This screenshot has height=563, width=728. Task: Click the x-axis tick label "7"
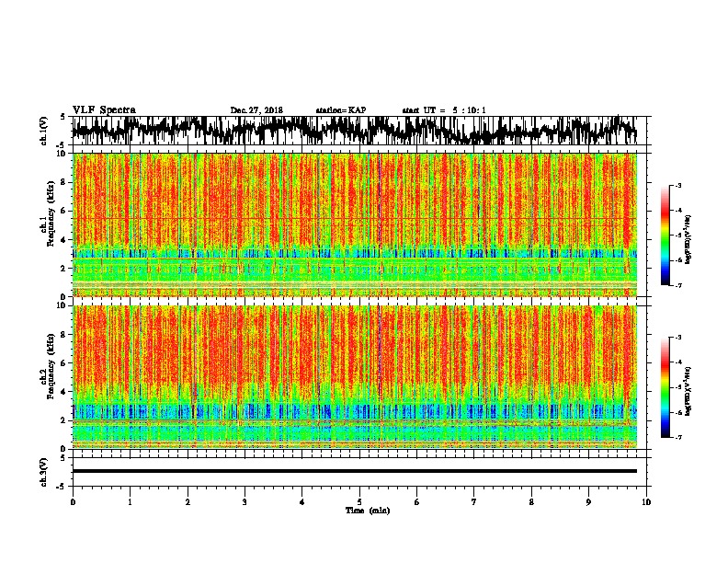pyautogui.click(x=474, y=501)
